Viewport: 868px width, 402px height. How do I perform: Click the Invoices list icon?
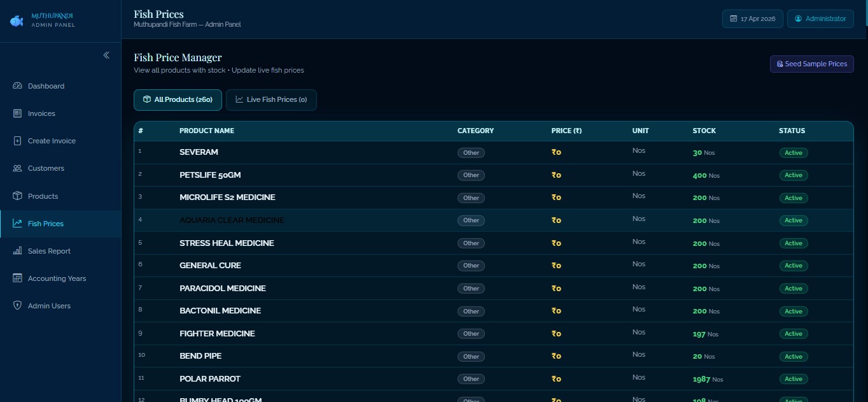(x=17, y=113)
